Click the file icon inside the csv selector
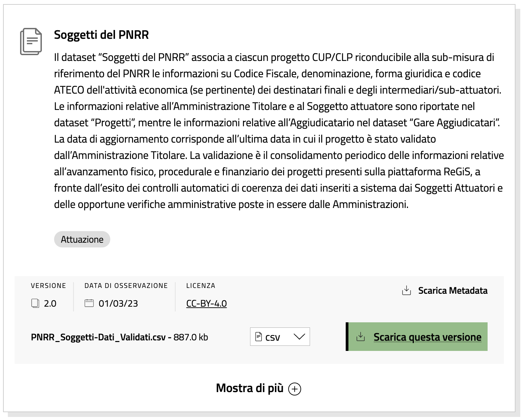The image size is (524, 420). click(x=259, y=337)
